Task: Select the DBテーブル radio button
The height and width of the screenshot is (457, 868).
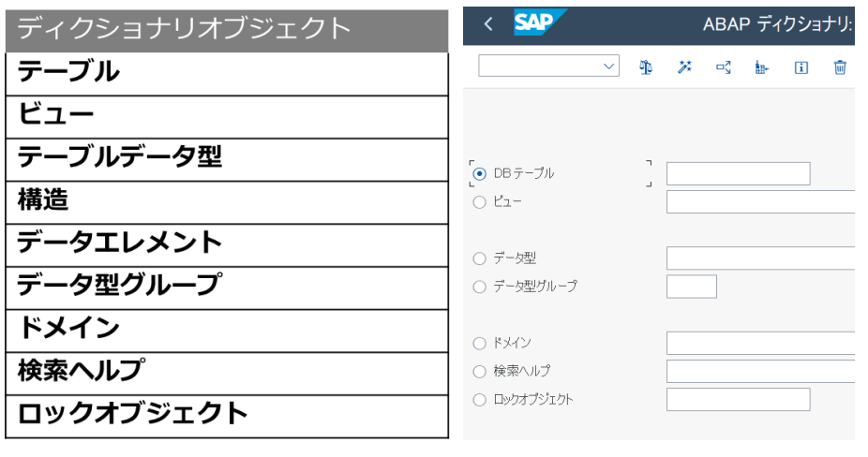Action: pos(479,174)
